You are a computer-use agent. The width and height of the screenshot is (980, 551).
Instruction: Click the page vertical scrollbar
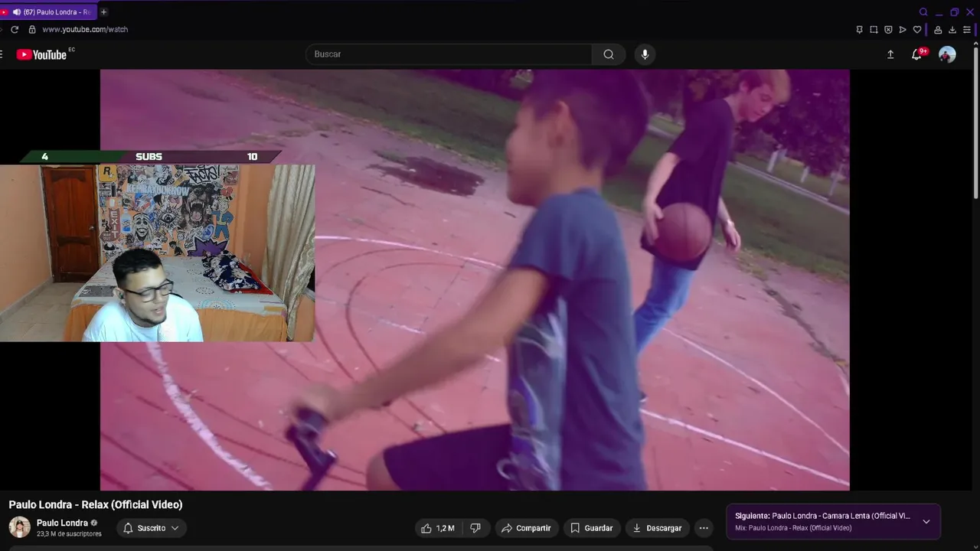[976, 122]
